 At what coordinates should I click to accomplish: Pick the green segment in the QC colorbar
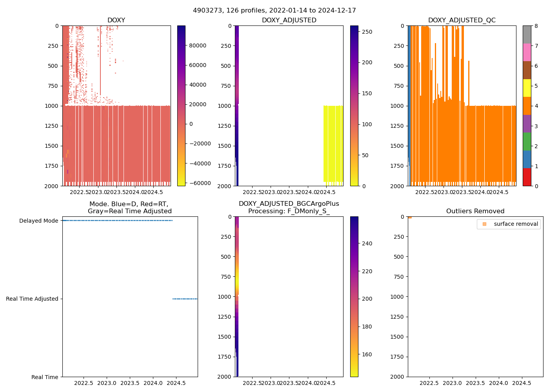527,141
